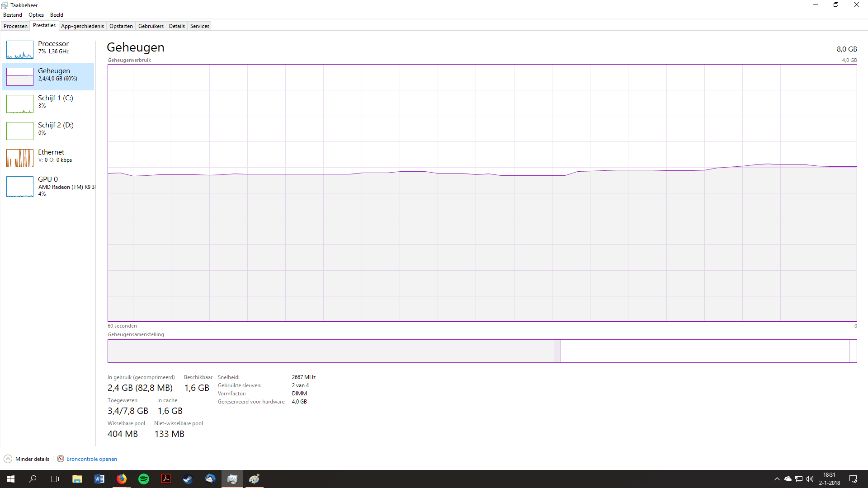Open the Opties menu
Viewport: 868px width, 488px height.
pos(36,15)
